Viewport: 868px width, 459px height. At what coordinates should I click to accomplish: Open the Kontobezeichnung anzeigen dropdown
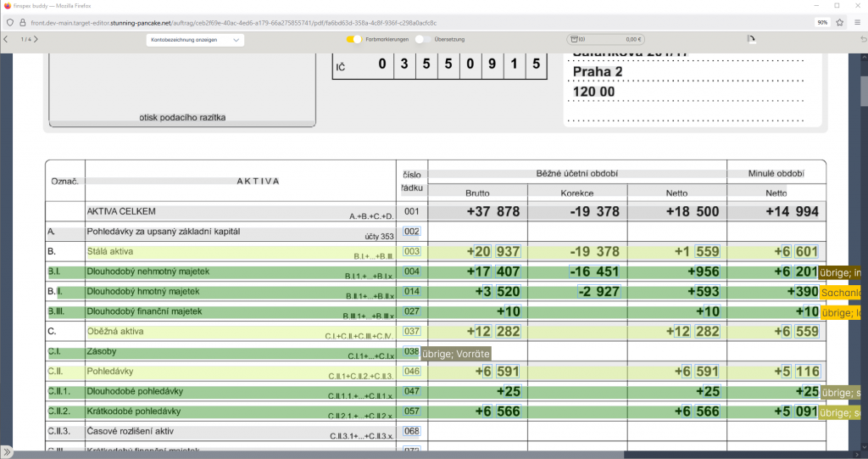click(x=195, y=39)
